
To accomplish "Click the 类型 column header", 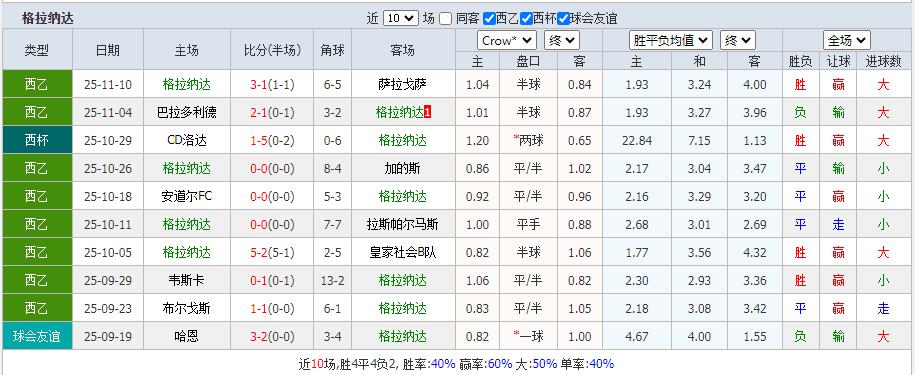I will (37, 50).
